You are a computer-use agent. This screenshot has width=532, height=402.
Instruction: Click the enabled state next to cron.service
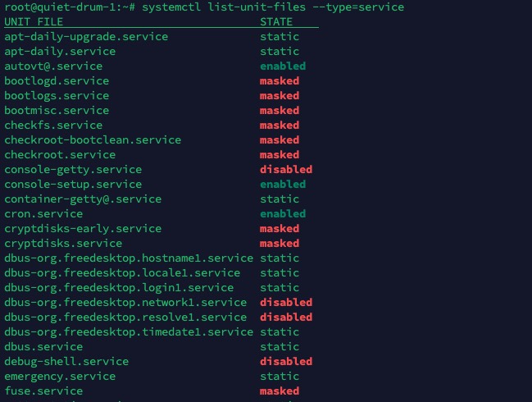[x=283, y=213]
